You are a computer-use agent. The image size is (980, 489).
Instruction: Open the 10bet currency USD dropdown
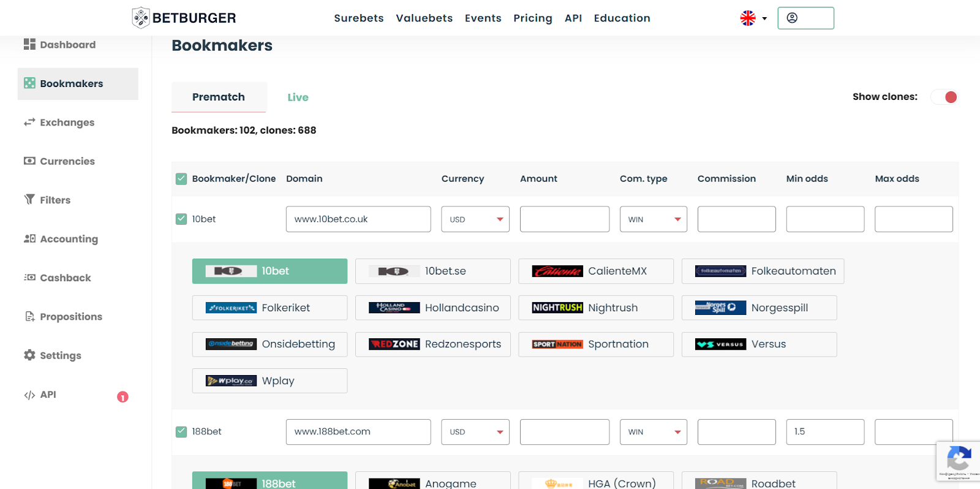[475, 219]
